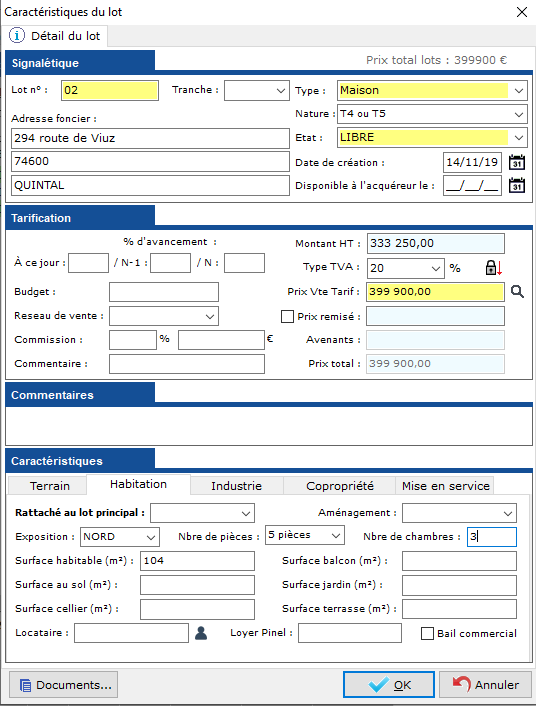
Task: Enable the Bail commercial checkbox
Action: tap(427, 634)
